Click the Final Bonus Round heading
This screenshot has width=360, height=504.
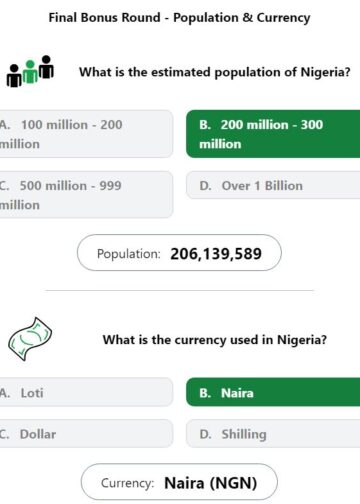click(179, 17)
